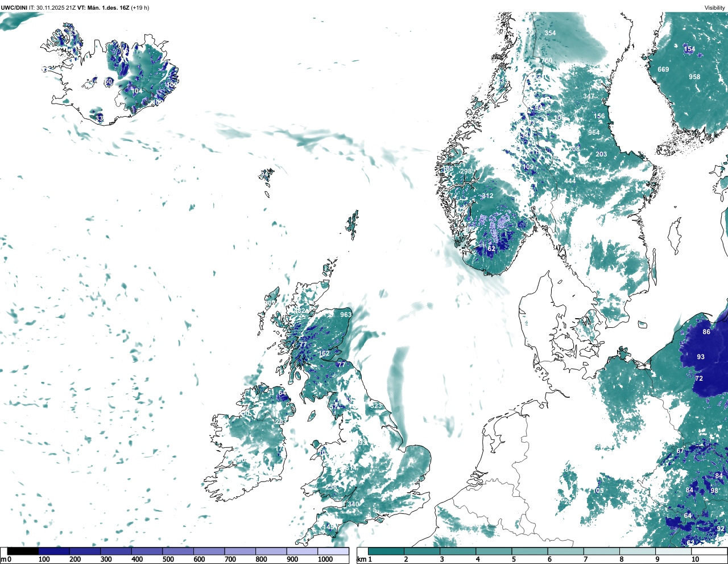Screen dimensions: 728x564
Task: Click the visibility value '86' over the Baltic fog
Action: [x=706, y=332]
